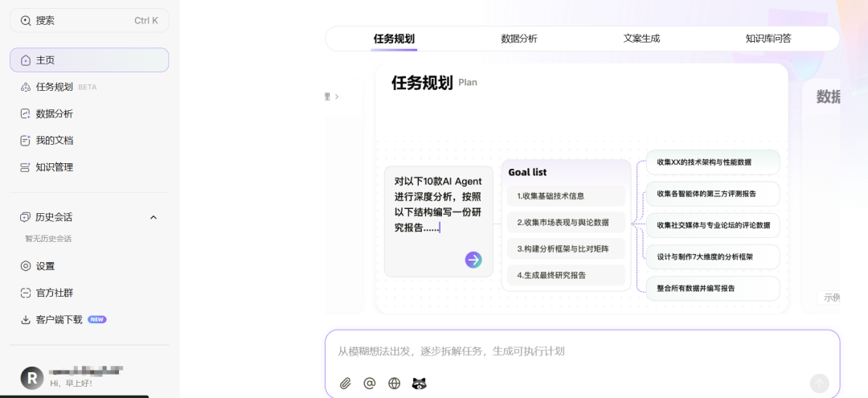
Task: Click the @ mention icon
Action: (x=370, y=383)
